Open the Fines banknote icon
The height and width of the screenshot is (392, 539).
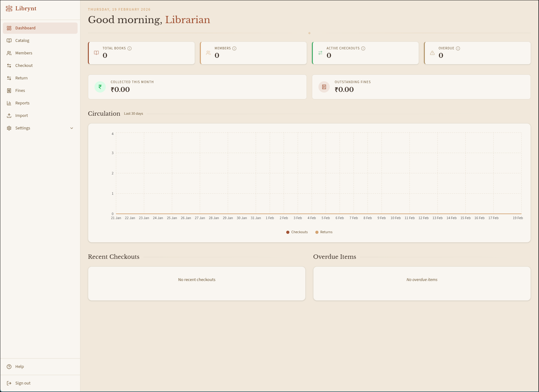(x=9, y=90)
